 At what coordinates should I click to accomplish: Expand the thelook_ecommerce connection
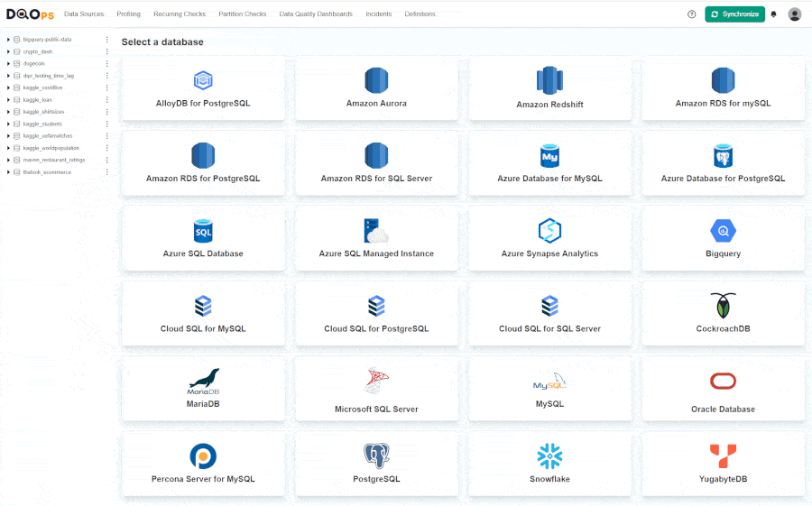[8, 171]
